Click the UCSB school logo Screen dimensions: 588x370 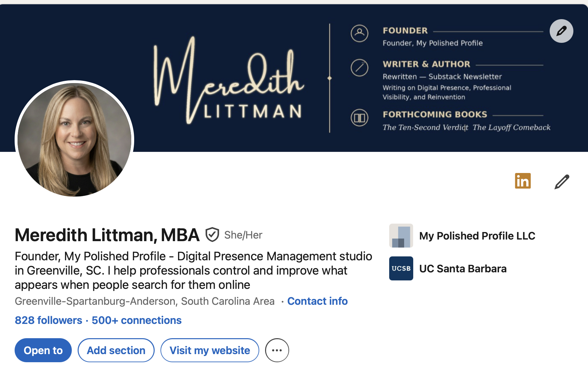[401, 268]
